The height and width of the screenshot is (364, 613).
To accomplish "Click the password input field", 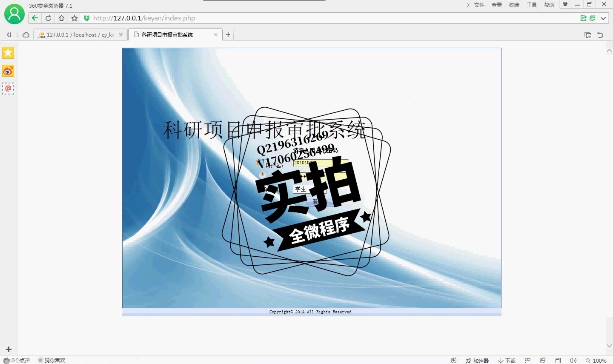I will [321, 176].
